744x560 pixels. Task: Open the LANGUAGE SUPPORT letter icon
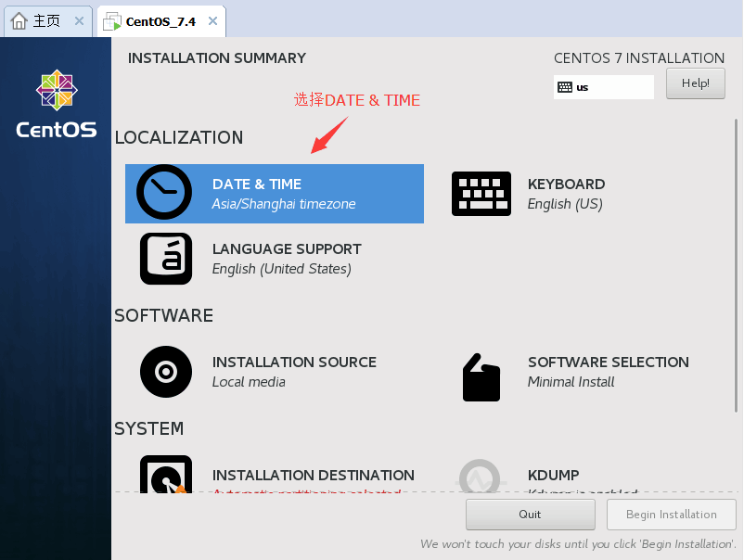[166, 259]
